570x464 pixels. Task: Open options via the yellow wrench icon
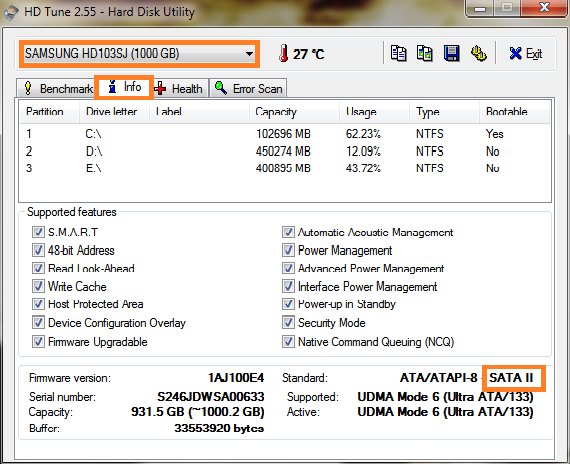pos(478,53)
